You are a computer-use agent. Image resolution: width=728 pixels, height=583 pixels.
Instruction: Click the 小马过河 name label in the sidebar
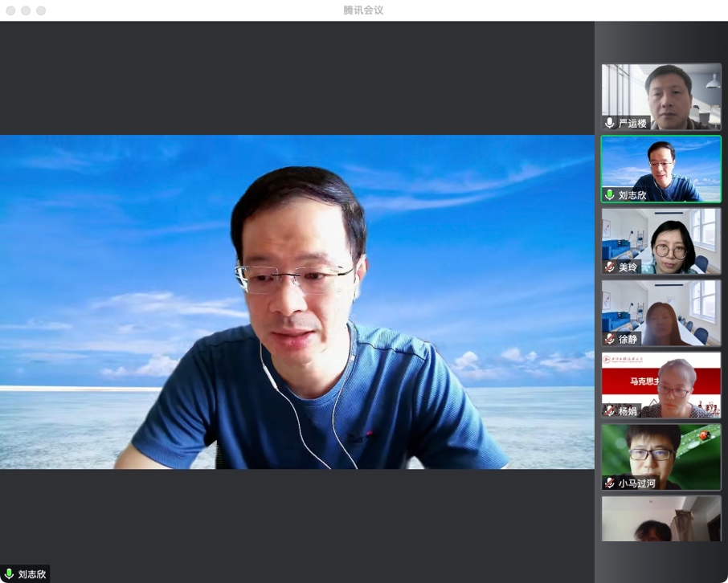click(x=636, y=483)
